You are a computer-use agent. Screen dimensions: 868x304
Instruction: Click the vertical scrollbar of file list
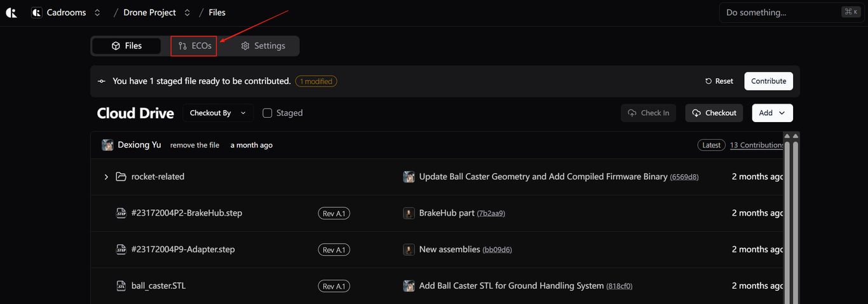tap(788, 216)
